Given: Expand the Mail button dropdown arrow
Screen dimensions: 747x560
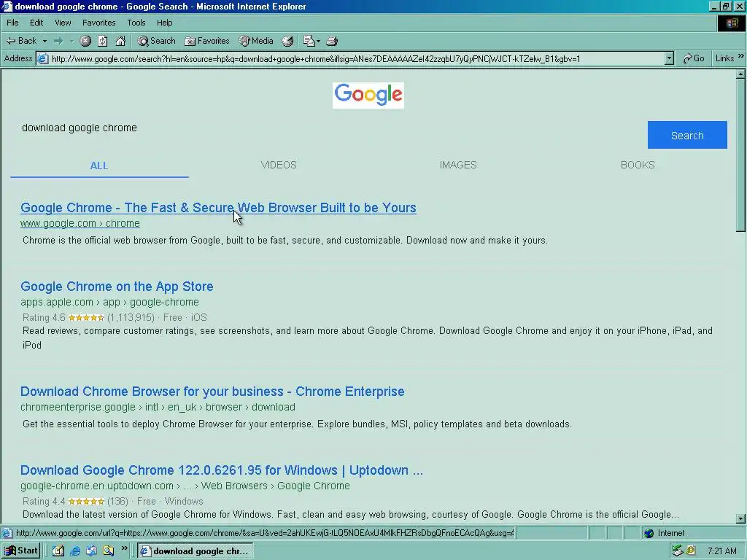Looking at the screenshot, I should [x=318, y=41].
